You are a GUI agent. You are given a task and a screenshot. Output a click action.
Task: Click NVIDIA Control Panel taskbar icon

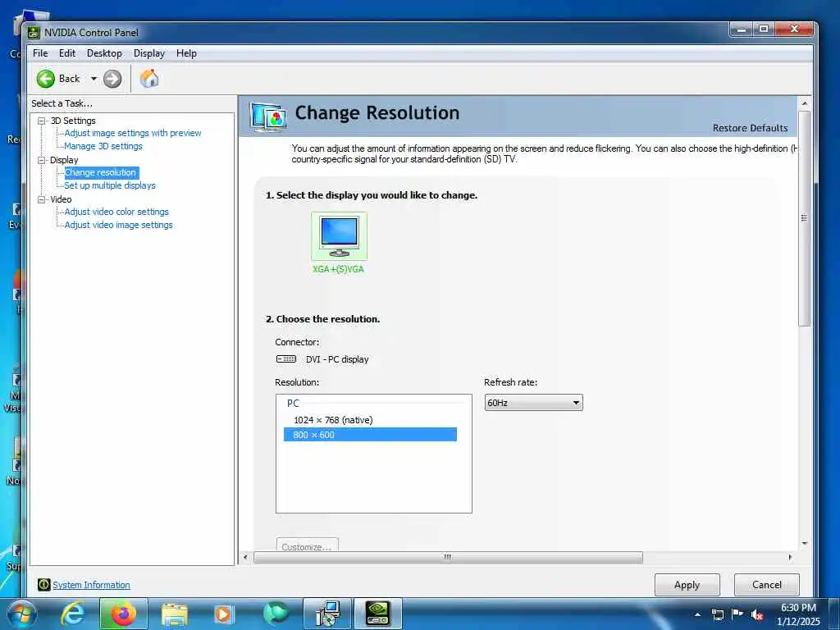[377, 614]
